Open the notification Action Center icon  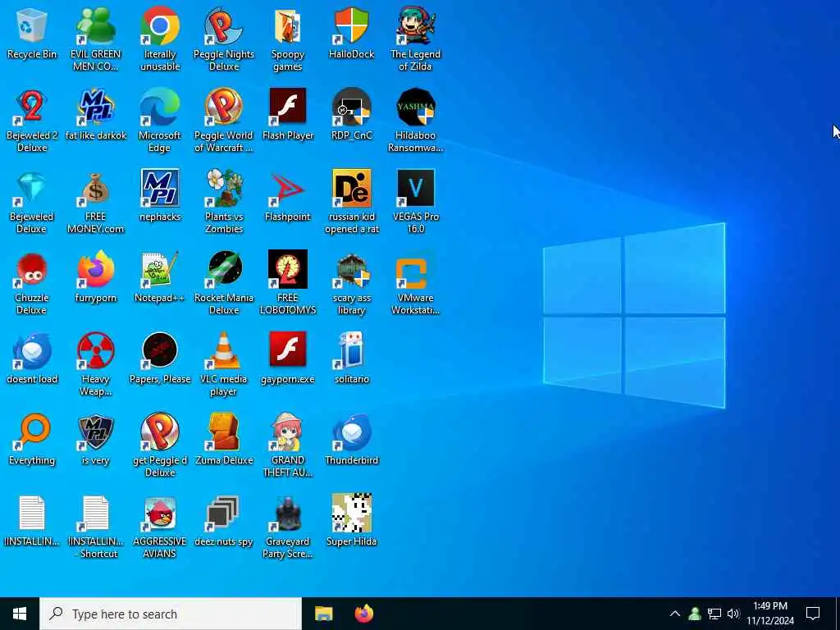point(813,614)
